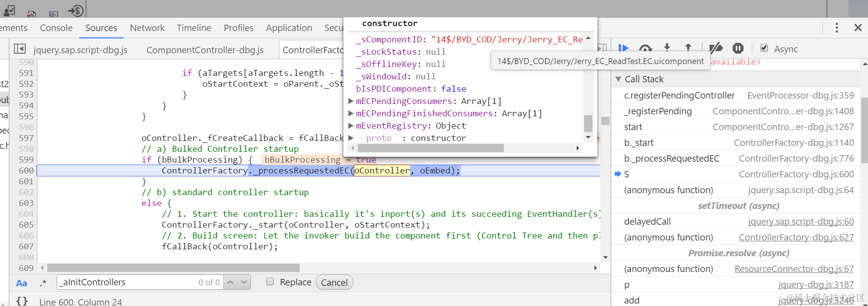Switch to the Sources tab

(x=101, y=28)
